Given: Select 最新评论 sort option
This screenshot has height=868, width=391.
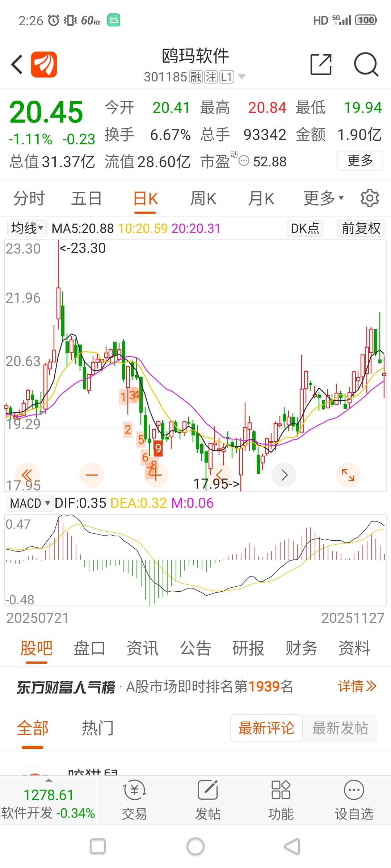Looking at the screenshot, I should click(266, 728).
